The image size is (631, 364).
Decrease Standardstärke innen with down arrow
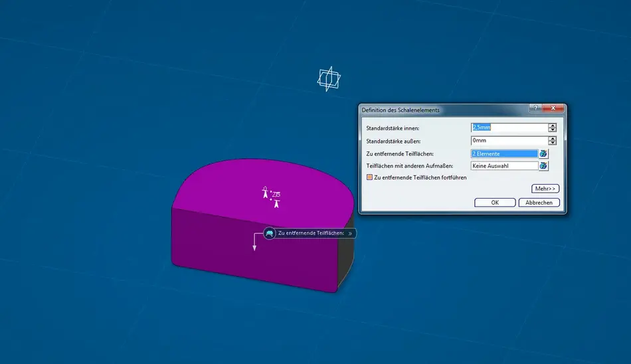pyautogui.click(x=552, y=130)
